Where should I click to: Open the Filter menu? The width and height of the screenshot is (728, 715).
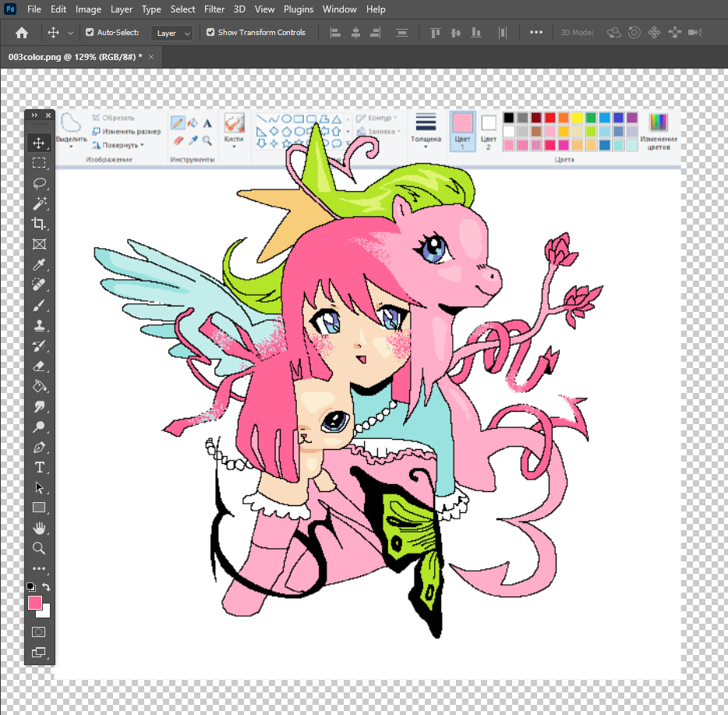tap(214, 9)
